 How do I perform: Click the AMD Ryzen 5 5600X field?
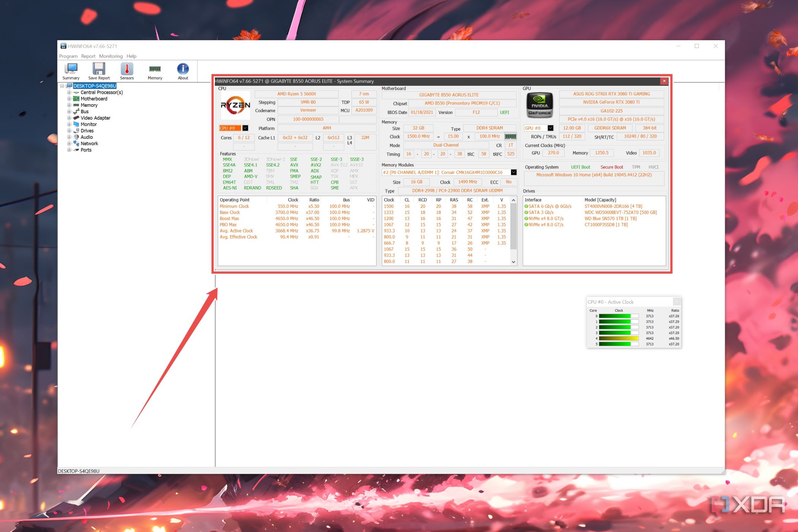296,94
